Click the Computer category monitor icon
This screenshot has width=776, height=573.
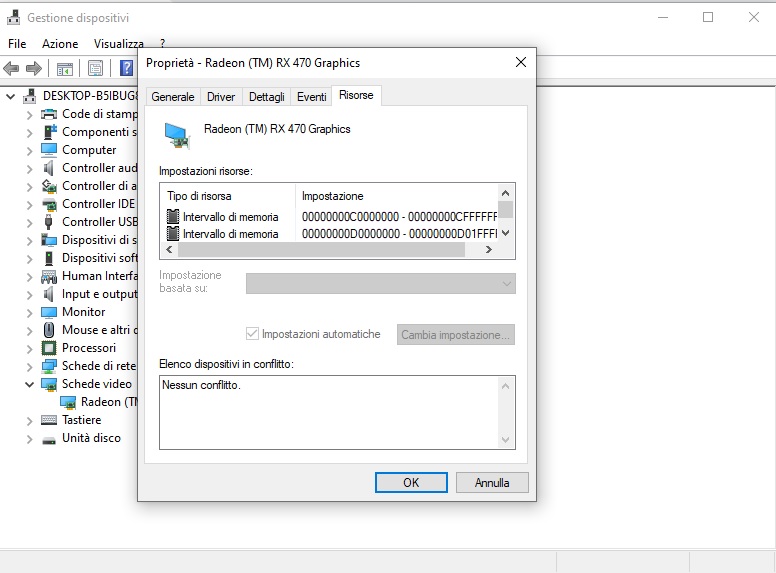(x=49, y=150)
